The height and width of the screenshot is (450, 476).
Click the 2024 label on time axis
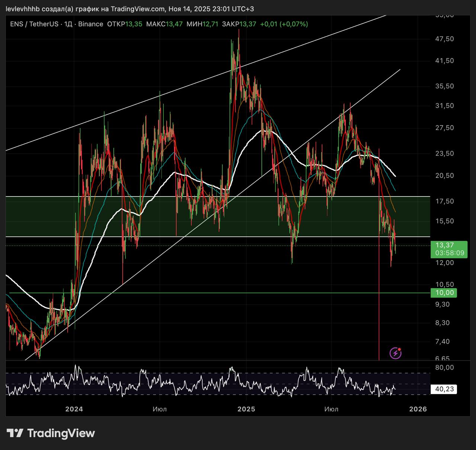pyautogui.click(x=74, y=409)
